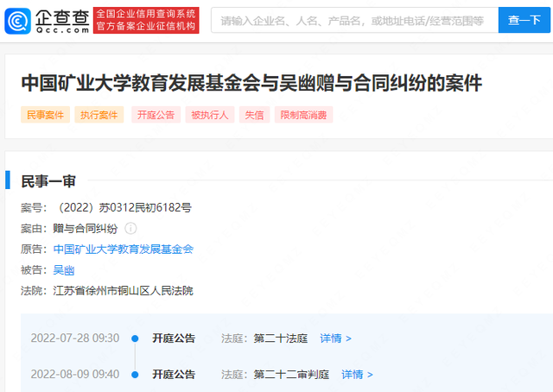This screenshot has width=553, height=392.
Task: Click the date 2022-08-09 09:40
Action: tap(75, 375)
